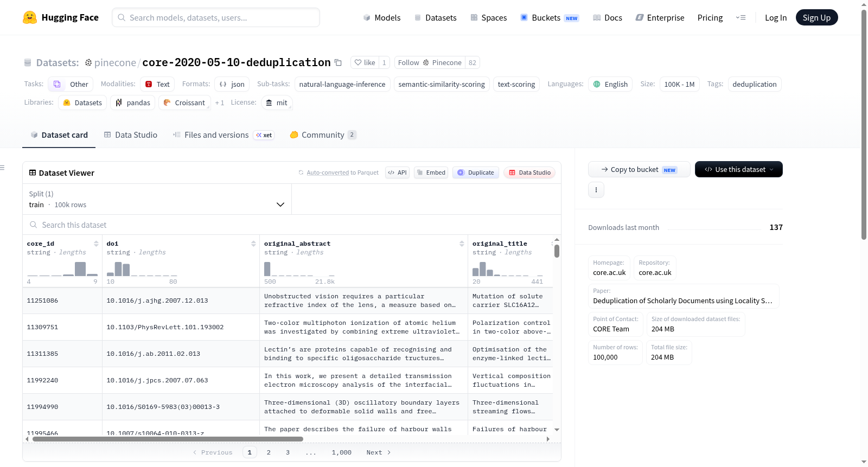868x467 pixels.
Task: Click the Embed button
Action: click(x=431, y=172)
